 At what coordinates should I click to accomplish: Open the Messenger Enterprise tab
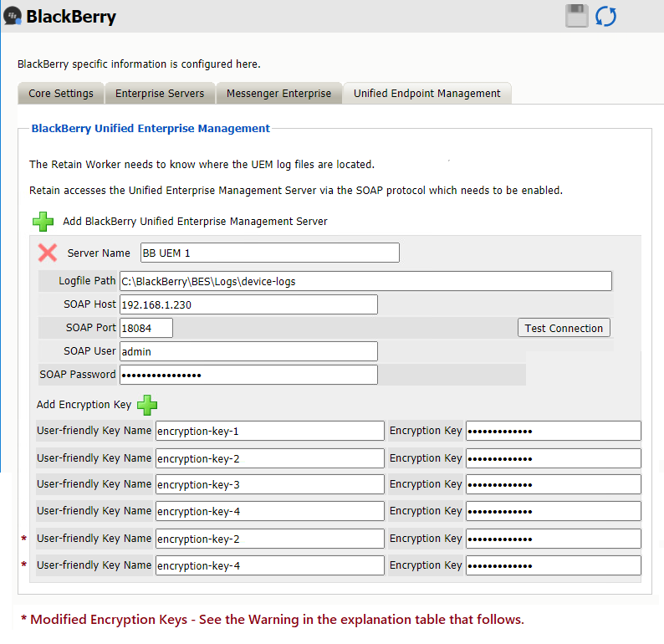click(x=279, y=94)
